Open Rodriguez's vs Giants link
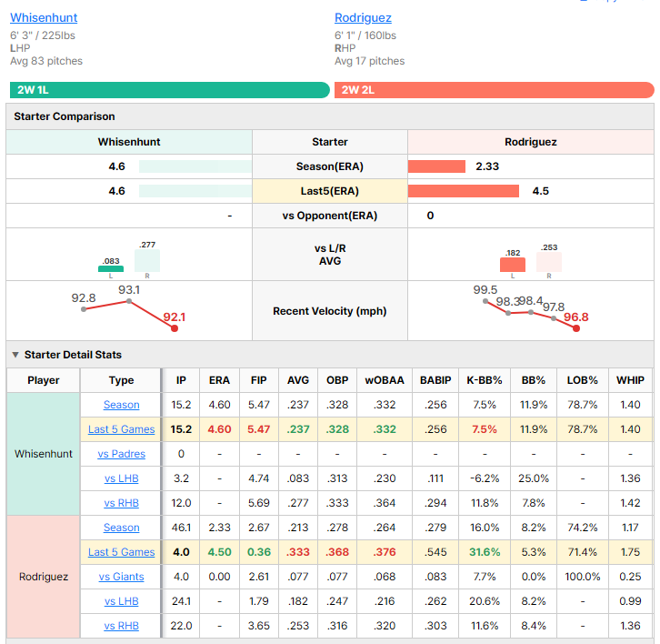This screenshot has height=644, width=660. (121, 577)
